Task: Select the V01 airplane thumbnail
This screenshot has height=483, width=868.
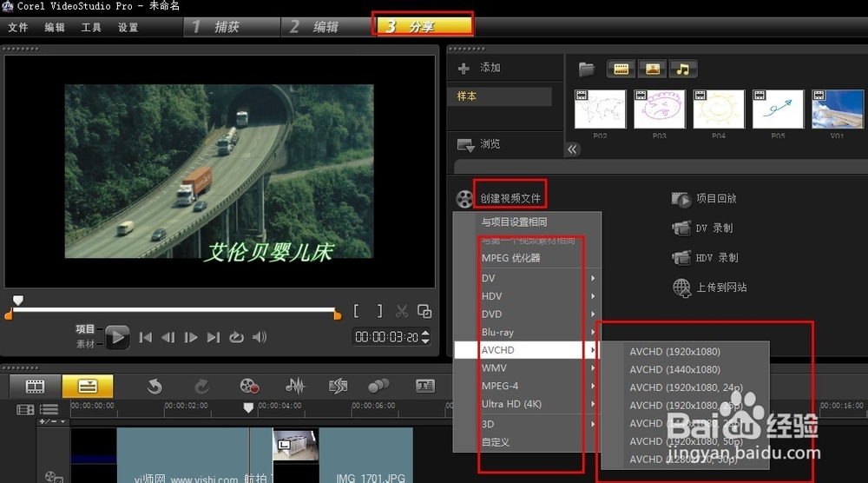Action: click(x=838, y=109)
